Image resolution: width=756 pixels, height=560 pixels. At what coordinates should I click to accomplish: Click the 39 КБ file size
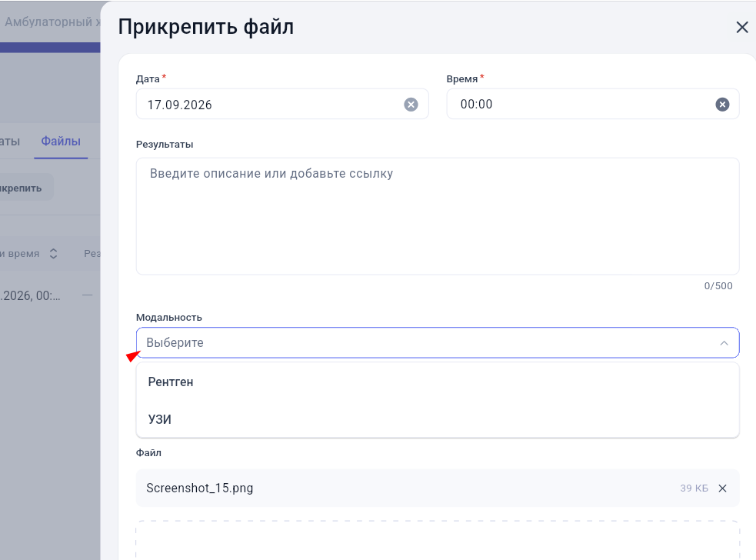tap(694, 488)
